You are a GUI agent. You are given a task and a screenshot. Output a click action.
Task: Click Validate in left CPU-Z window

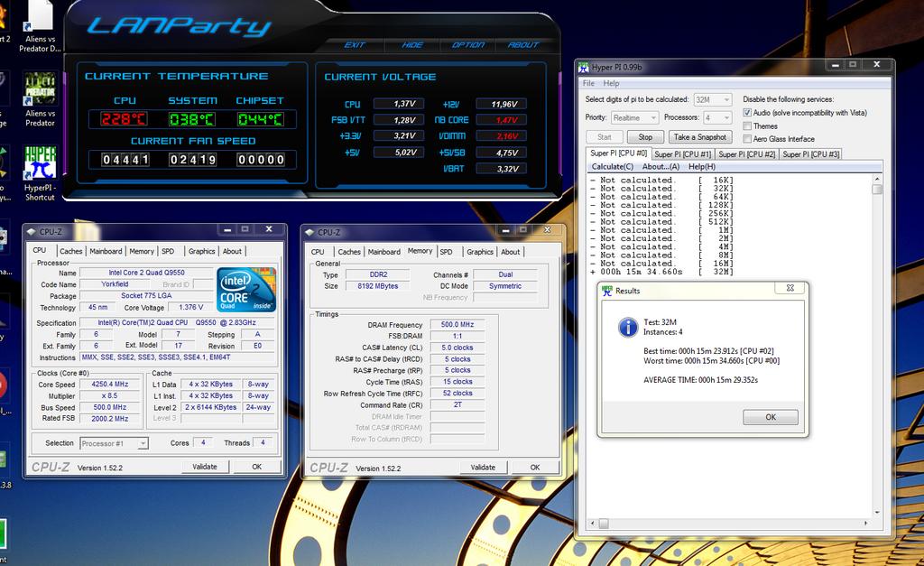(205, 467)
